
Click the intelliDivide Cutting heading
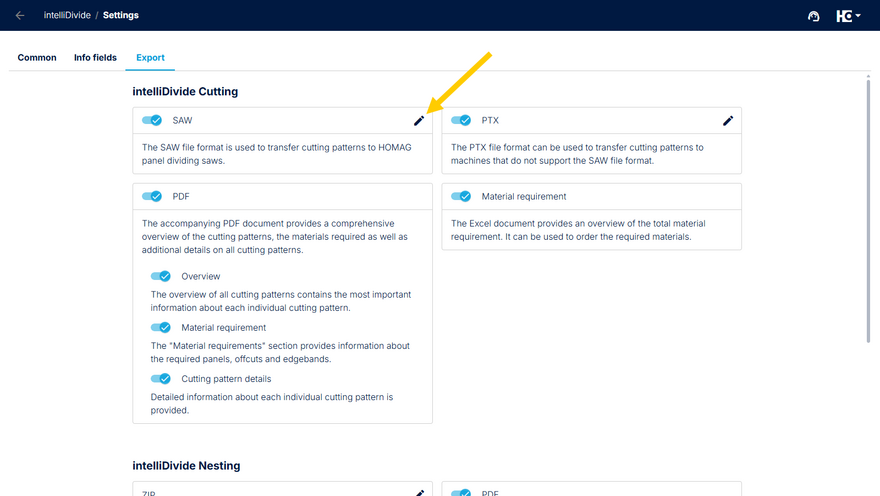point(185,91)
